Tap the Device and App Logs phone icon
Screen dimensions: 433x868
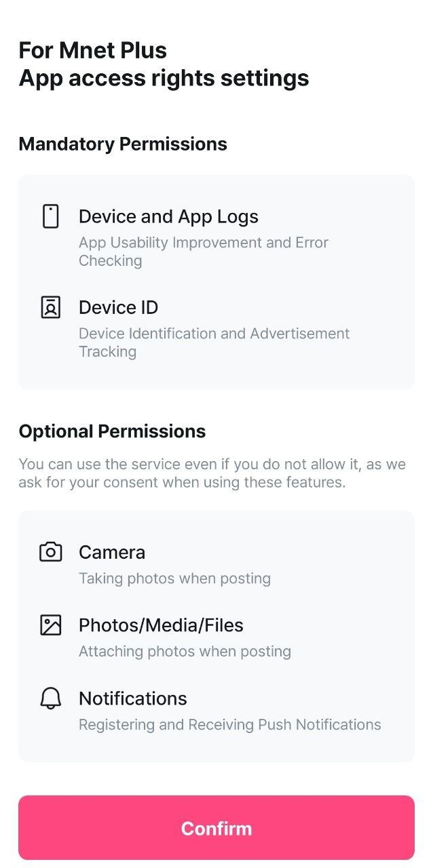click(51, 216)
